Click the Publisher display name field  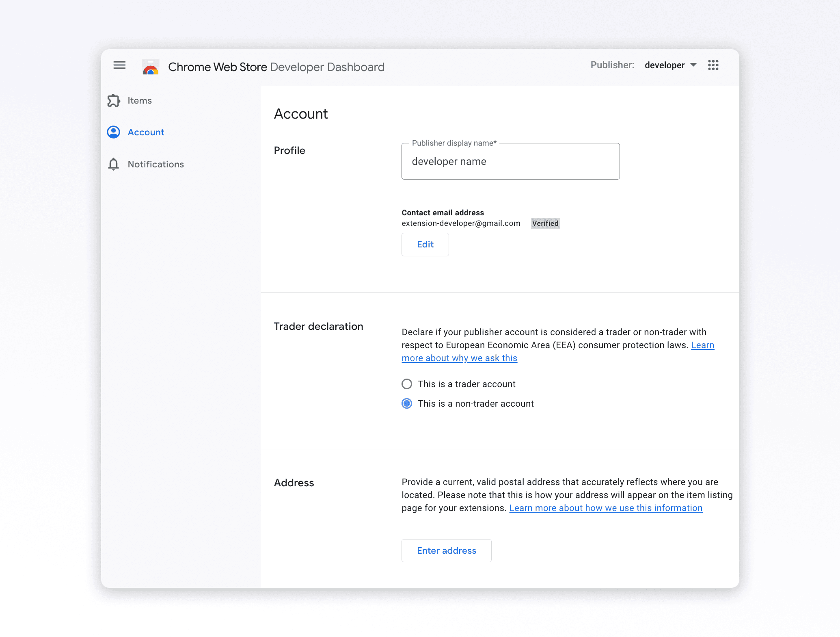(510, 161)
